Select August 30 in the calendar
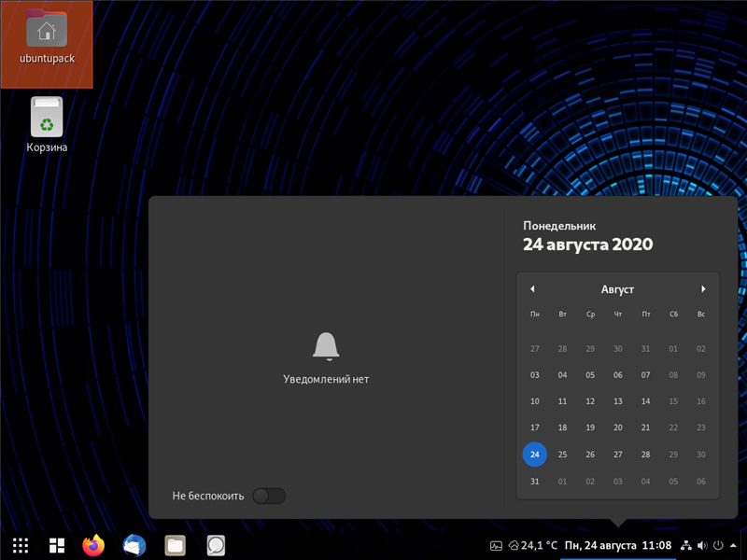747x560 pixels. click(x=701, y=455)
